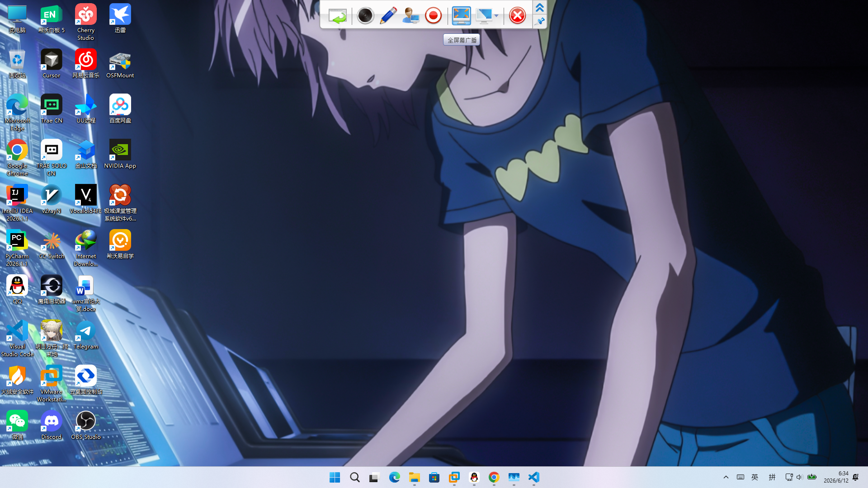Select the PyCharm desktop shortcut

click(17, 249)
